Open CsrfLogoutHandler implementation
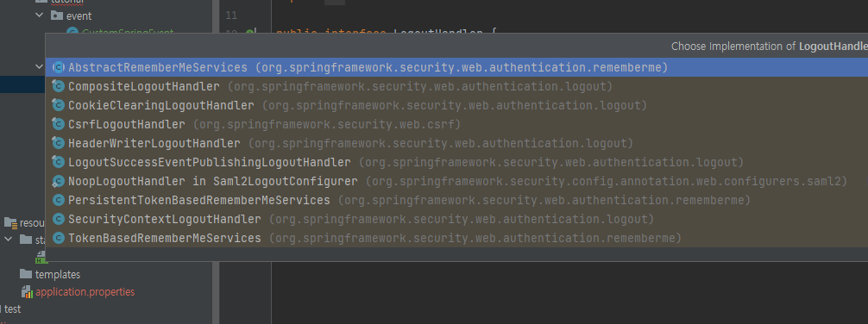Image resolution: width=868 pixels, height=324 pixels. pos(456,124)
